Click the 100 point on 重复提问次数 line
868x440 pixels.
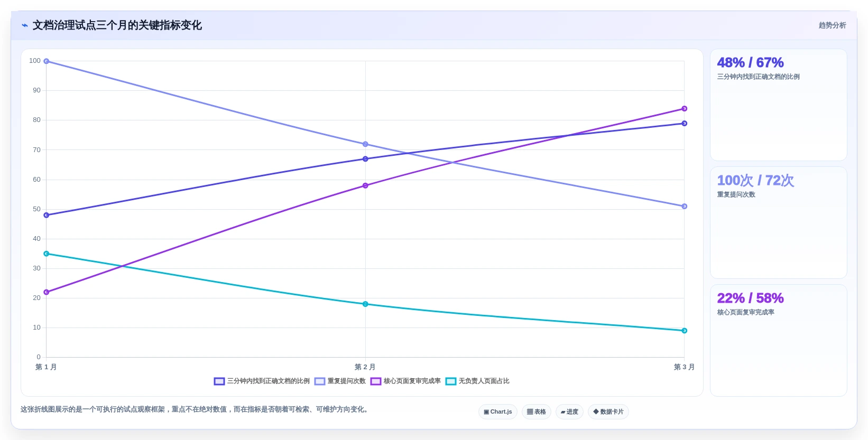(x=47, y=61)
